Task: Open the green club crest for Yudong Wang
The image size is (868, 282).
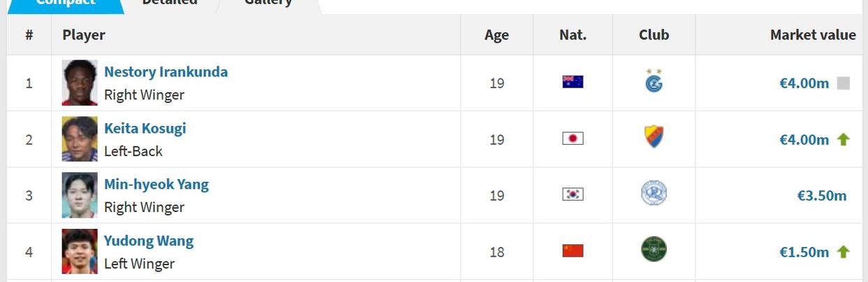Action: 653,249
